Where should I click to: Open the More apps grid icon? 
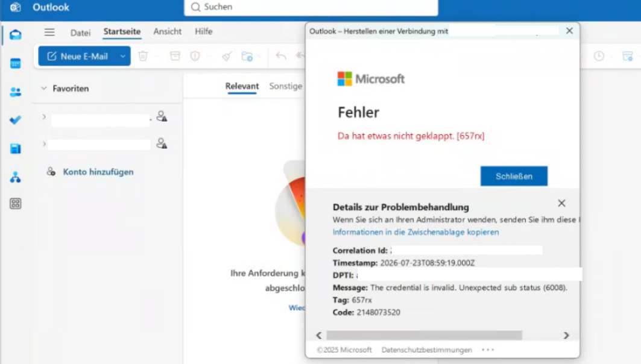click(x=16, y=204)
